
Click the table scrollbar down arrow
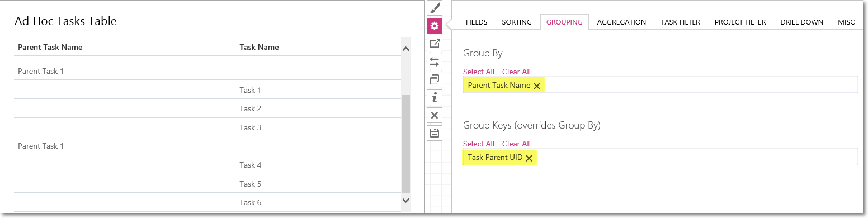(x=405, y=200)
